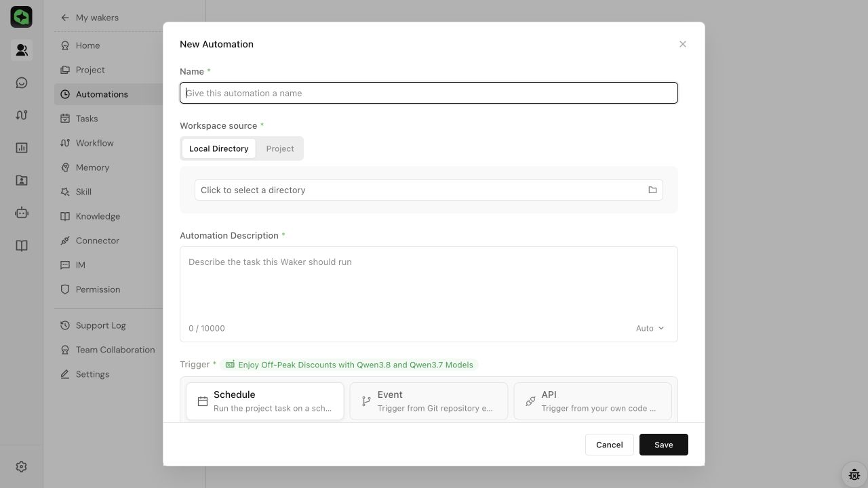Select Automations in sidebar

(108, 94)
